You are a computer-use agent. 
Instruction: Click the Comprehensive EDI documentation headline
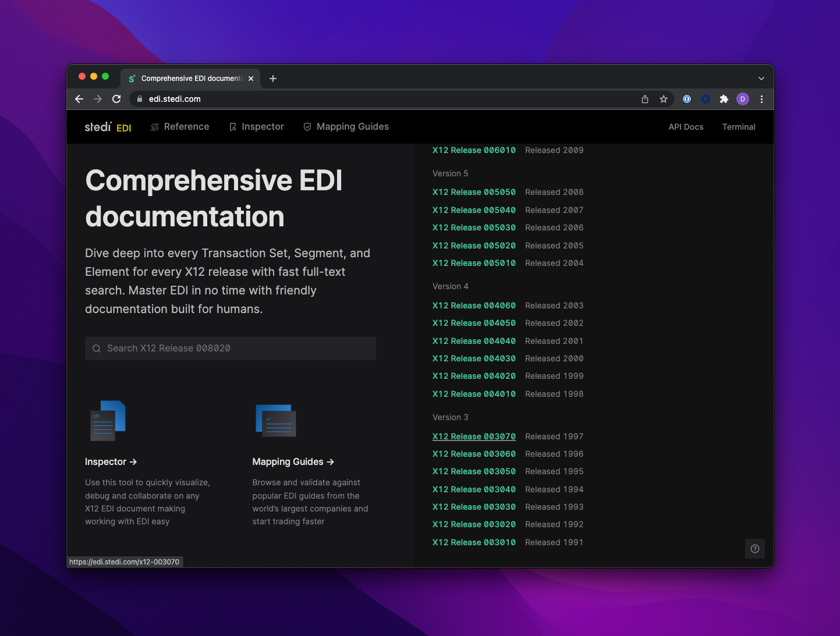pyautogui.click(x=214, y=198)
